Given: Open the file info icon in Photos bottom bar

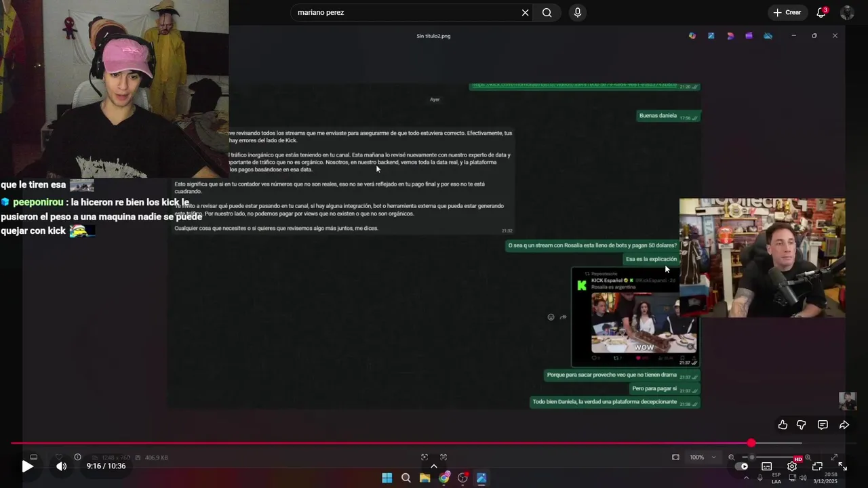Looking at the screenshot, I should pyautogui.click(x=77, y=457).
